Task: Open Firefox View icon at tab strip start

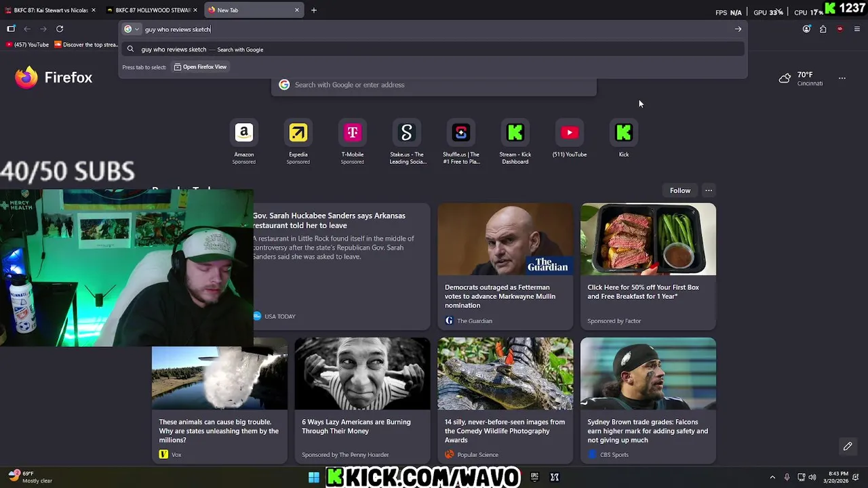Action: (x=11, y=28)
